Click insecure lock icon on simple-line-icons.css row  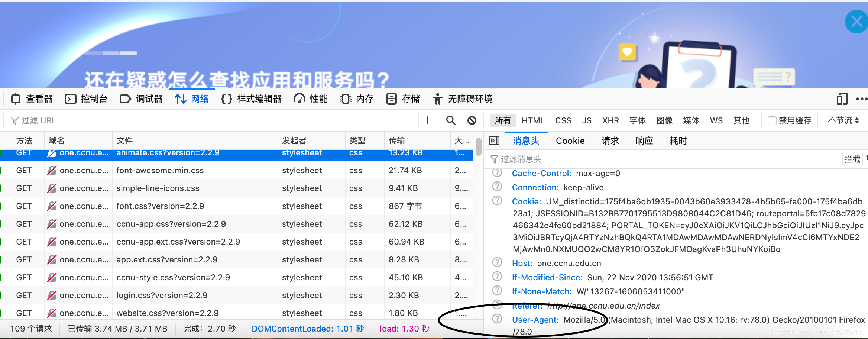(52, 188)
